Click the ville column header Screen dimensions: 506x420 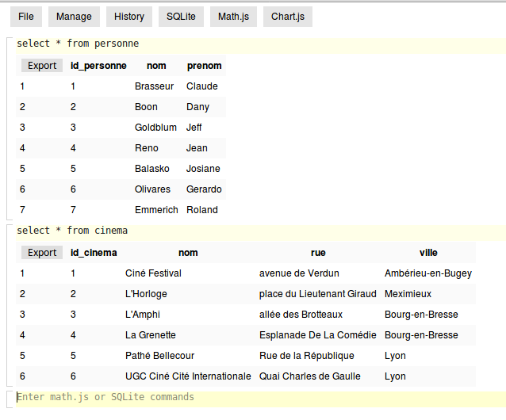(x=428, y=253)
